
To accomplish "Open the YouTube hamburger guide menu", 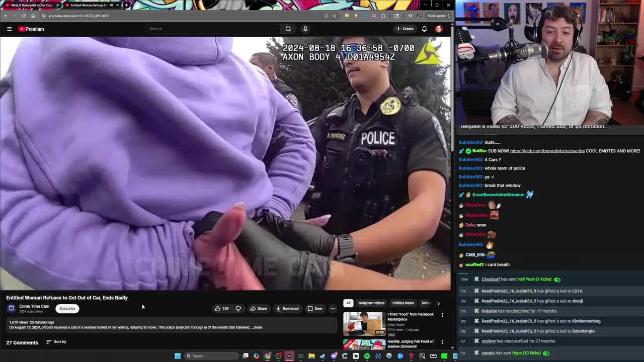I will pos(9,29).
